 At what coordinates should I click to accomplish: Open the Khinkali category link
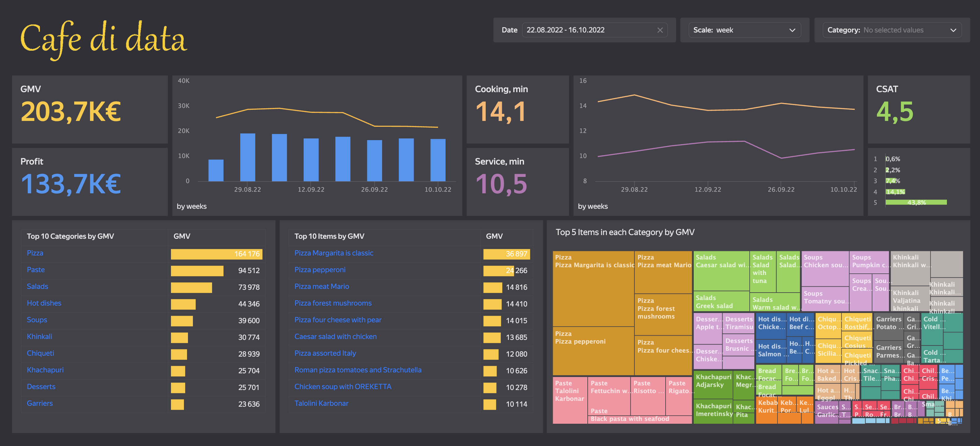pos(39,337)
